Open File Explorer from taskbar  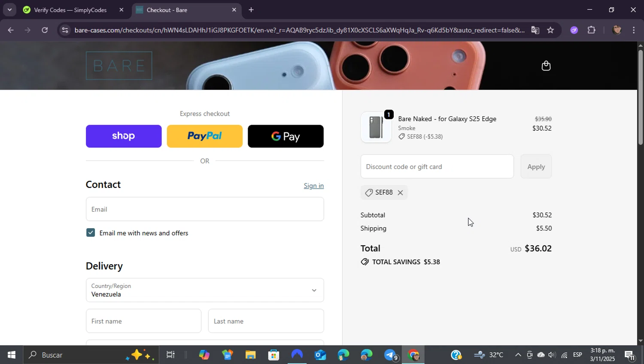250,355
